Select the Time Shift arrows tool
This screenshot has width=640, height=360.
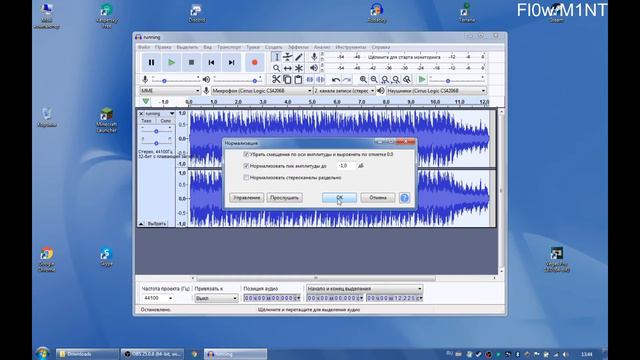288,68
